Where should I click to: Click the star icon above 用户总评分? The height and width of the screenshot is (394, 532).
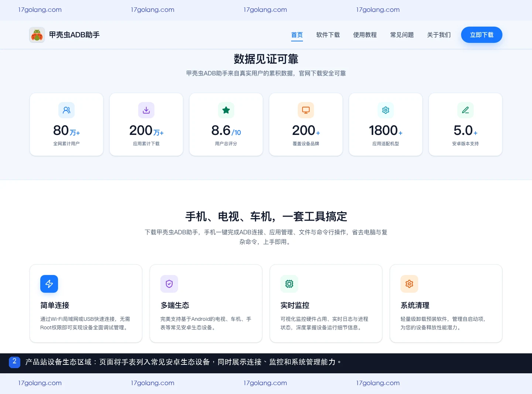pos(226,110)
